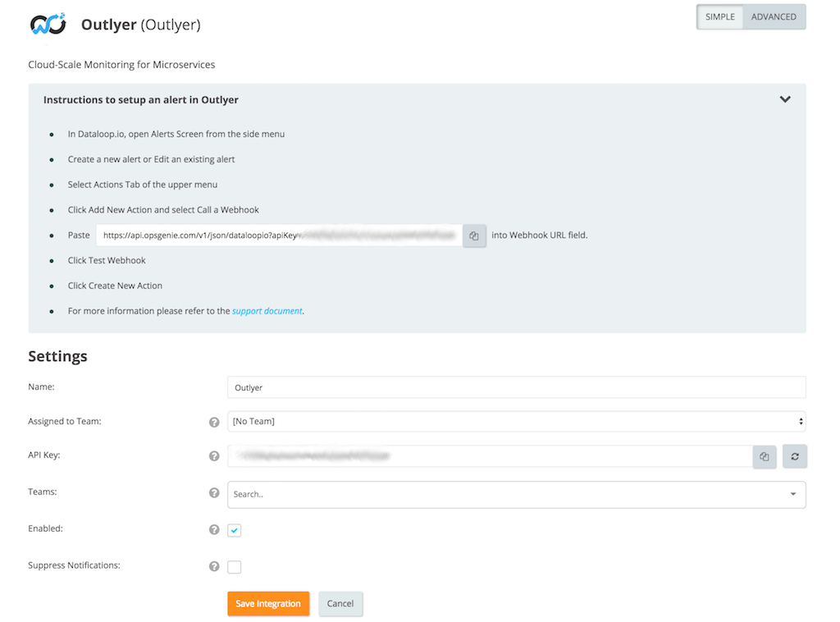Collapse the setup instructions panel chevron
840x622 pixels.
pyautogui.click(x=785, y=99)
